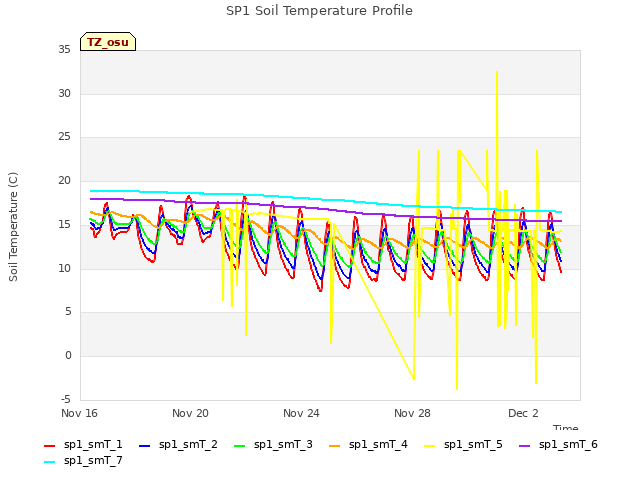The image size is (640, 480).
Task: Click the chart title SP1 Soil Temperature Profile
Action: point(319,11)
